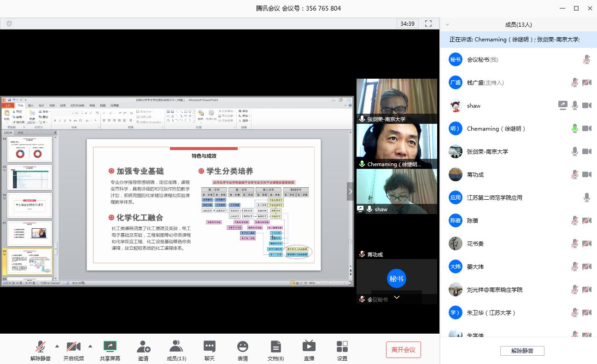Toggle microphone for member shaw
The width and height of the screenshot is (597, 364).
pyautogui.click(x=574, y=105)
